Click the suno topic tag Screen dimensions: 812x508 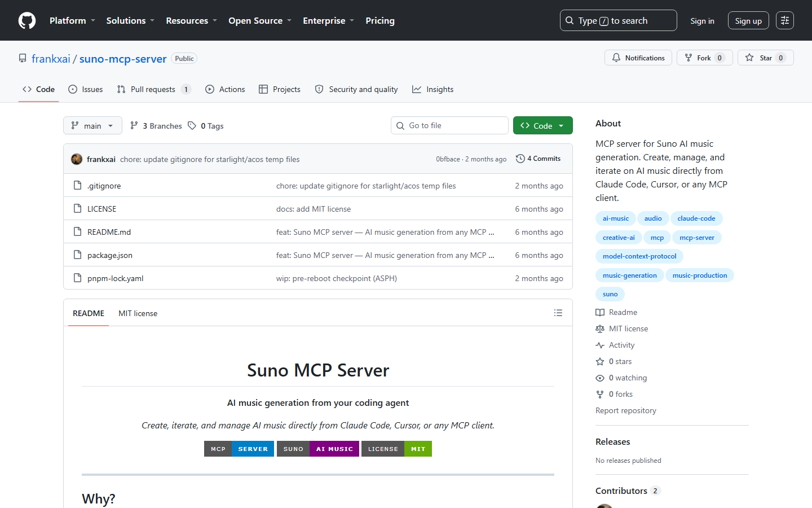[610, 294]
